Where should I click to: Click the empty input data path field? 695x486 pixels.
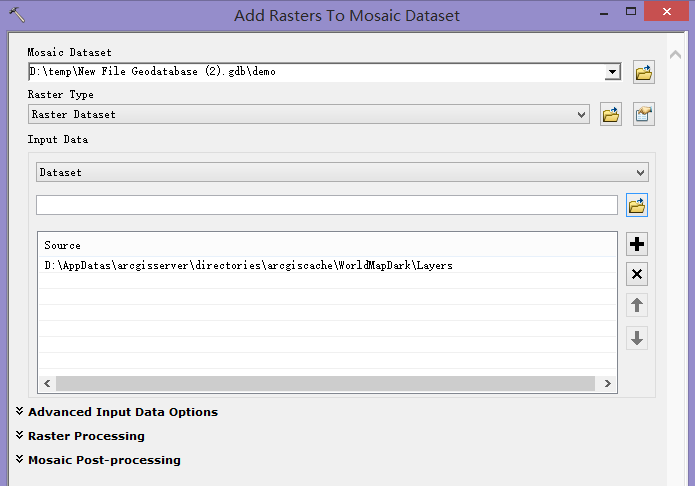tap(327, 205)
